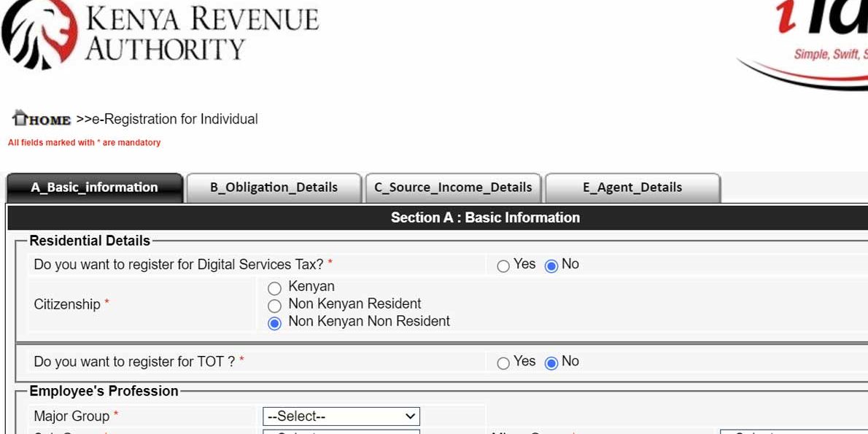Open the Major Group dropdown
The width and height of the screenshot is (868, 434).
[341, 416]
